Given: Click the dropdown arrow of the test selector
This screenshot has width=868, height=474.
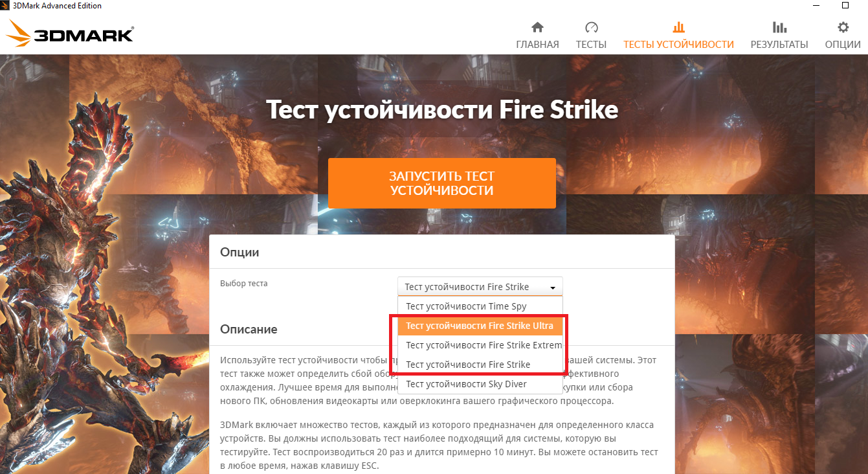Looking at the screenshot, I should [x=553, y=288].
